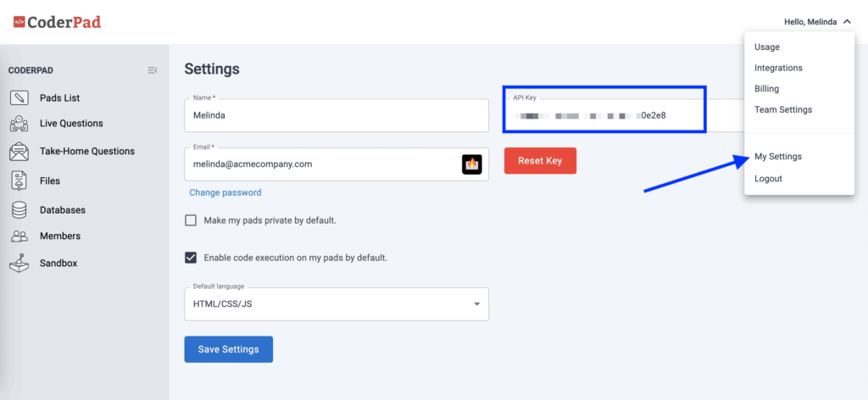Click the CoderPad logo
Viewport: 868px width, 400px height.
(x=57, y=22)
